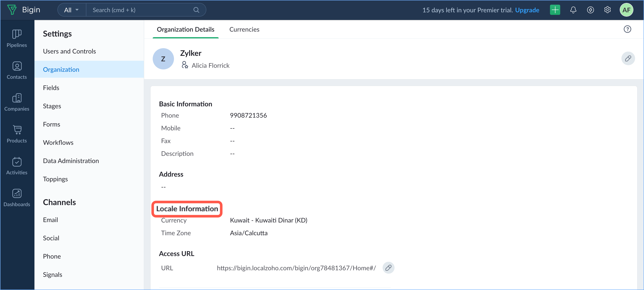Open the Dashboards chart icon
644x290 pixels.
click(17, 194)
